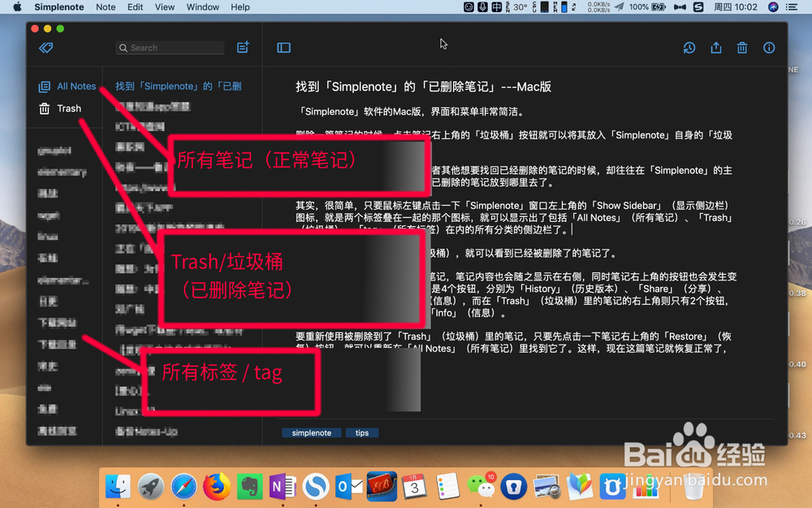Image resolution: width=812 pixels, height=508 pixels.
Task: Open the Trash folder in the sidebar
Action: (60, 108)
